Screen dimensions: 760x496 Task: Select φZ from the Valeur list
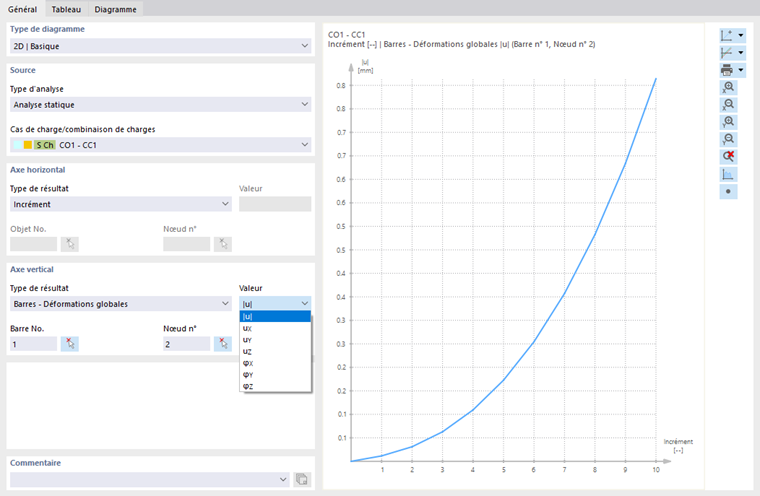pos(275,386)
